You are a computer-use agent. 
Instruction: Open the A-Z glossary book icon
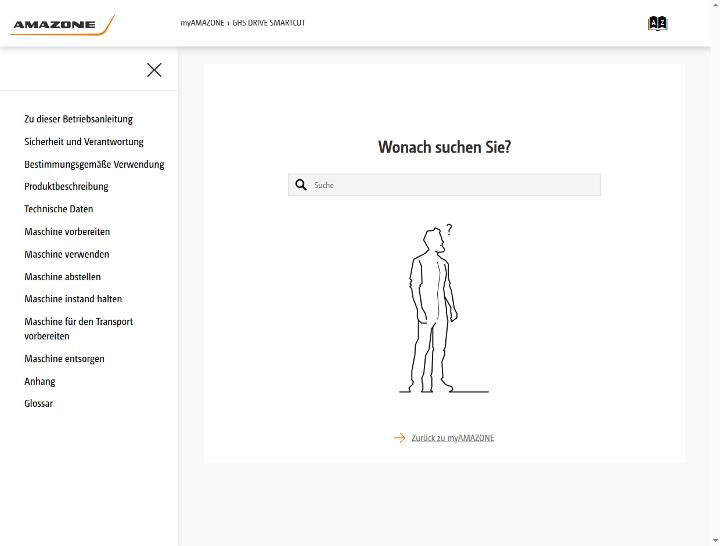coord(658,23)
